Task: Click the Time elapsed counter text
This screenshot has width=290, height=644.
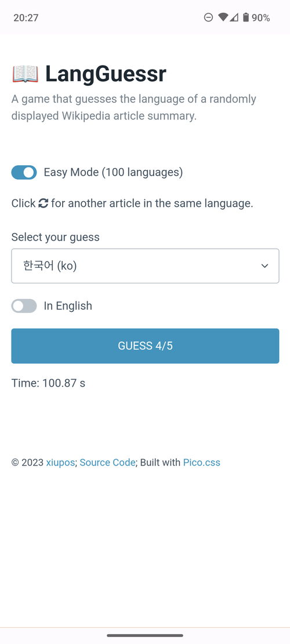Action: click(49, 383)
